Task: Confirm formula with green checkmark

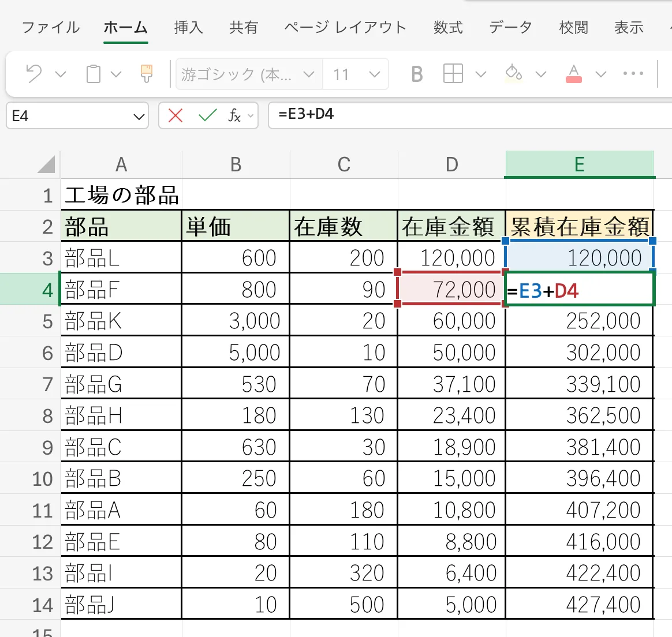Action: coord(207,116)
